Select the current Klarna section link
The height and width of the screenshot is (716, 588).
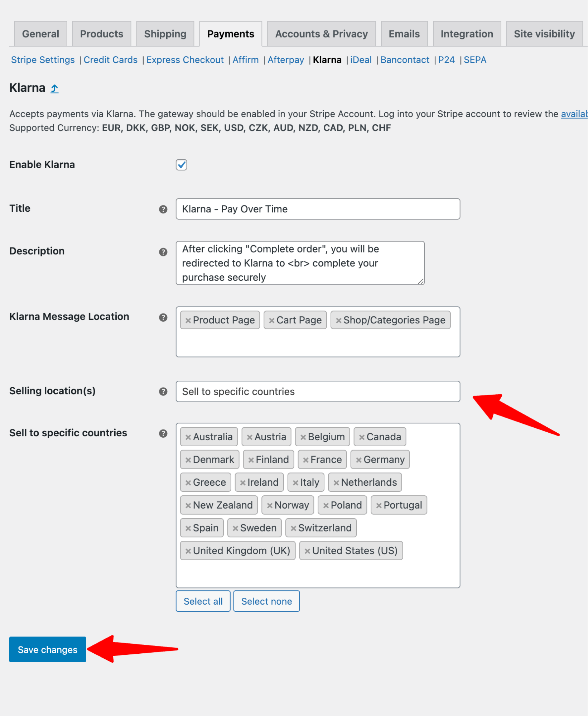(x=327, y=60)
